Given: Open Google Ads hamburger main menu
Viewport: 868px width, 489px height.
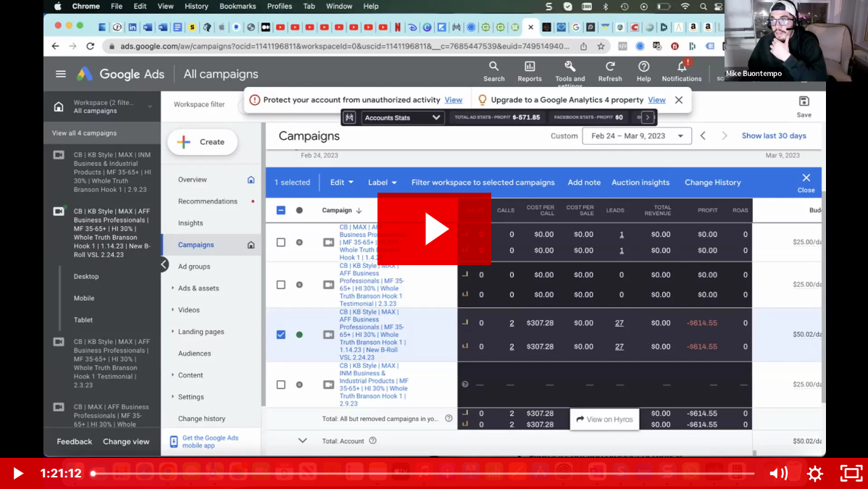Looking at the screenshot, I should [x=61, y=74].
